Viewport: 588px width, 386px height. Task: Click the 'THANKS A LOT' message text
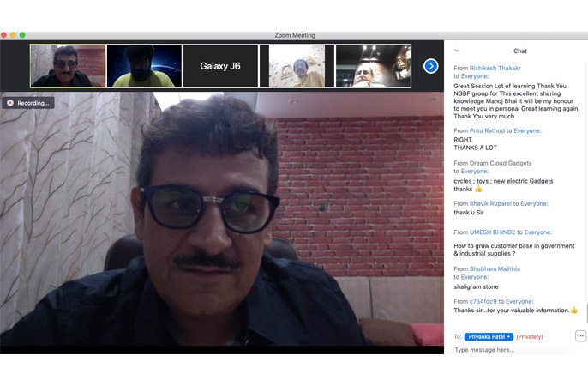click(x=475, y=148)
